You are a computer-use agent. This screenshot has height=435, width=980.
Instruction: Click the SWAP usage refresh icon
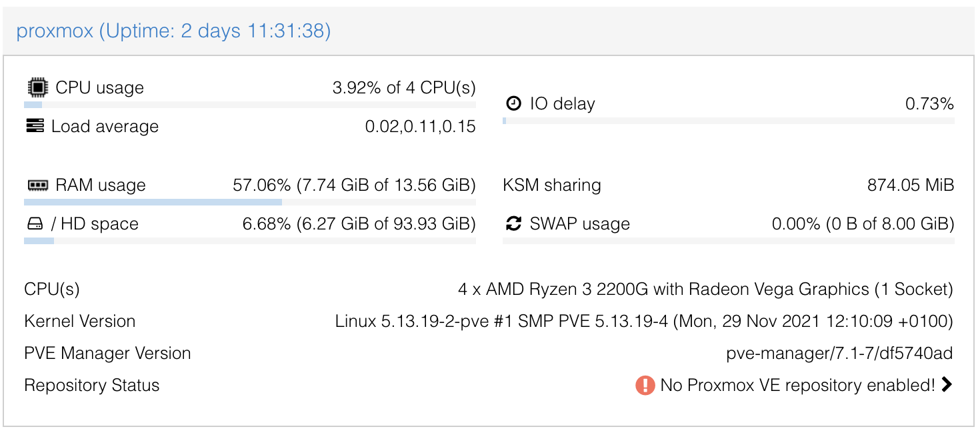tap(513, 224)
